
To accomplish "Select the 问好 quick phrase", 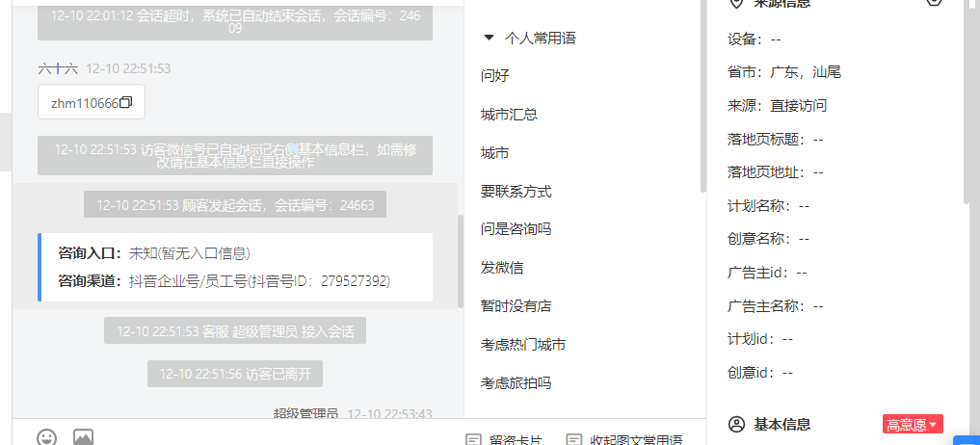I will (495, 76).
